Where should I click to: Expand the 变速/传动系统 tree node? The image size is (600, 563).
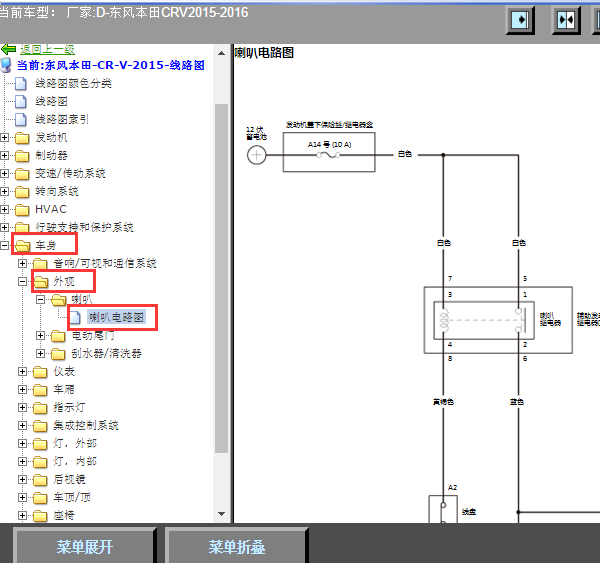click(x=4, y=173)
